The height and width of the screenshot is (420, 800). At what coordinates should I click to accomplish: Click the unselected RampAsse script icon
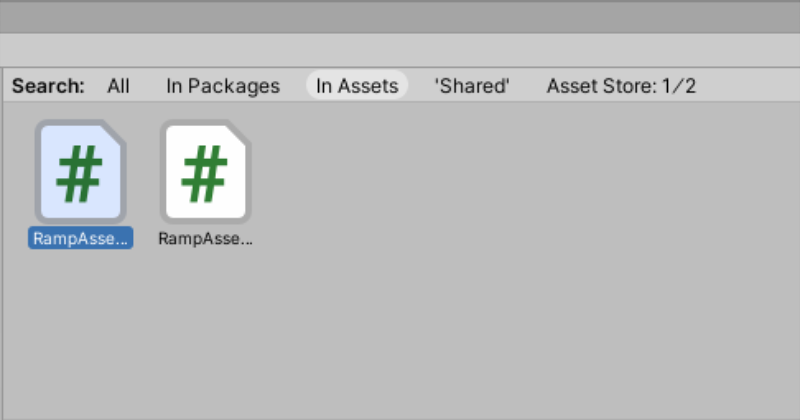[x=205, y=172]
